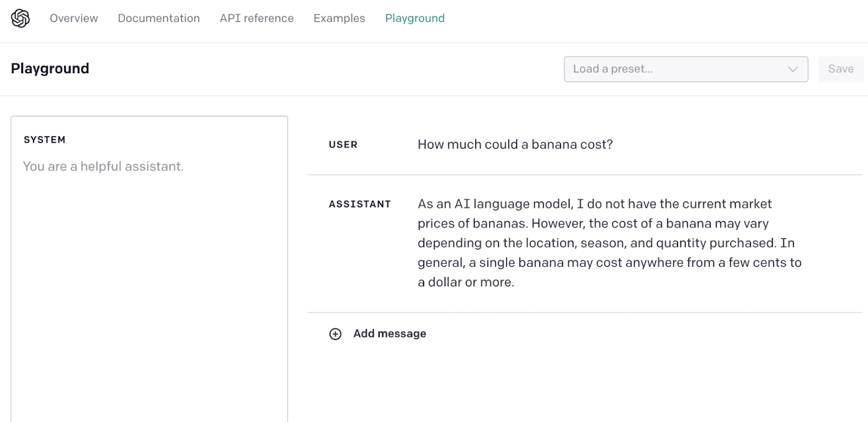
Task: Toggle the ASSISTANT role label
Action: coord(360,204)
